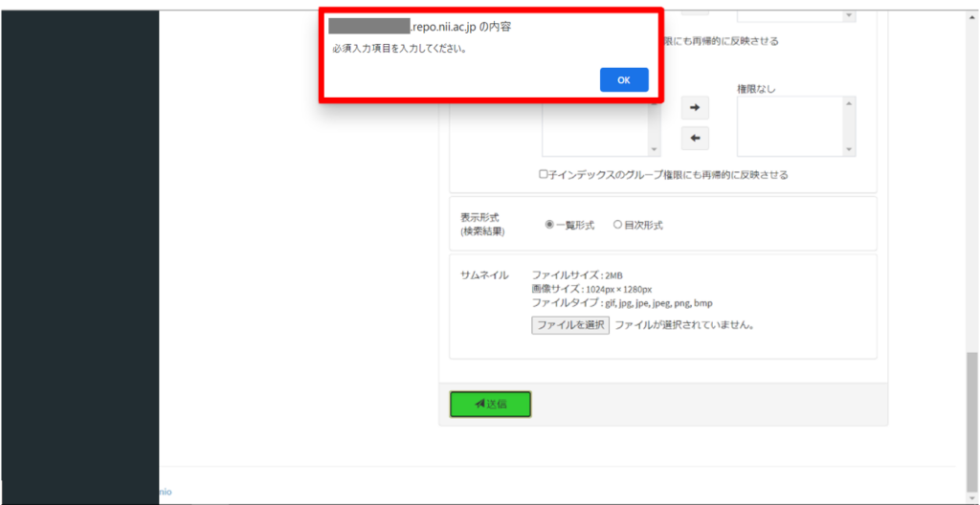The image size is (980, 505).
Task: Click the right arrow move button
Action: pos(695,108)
